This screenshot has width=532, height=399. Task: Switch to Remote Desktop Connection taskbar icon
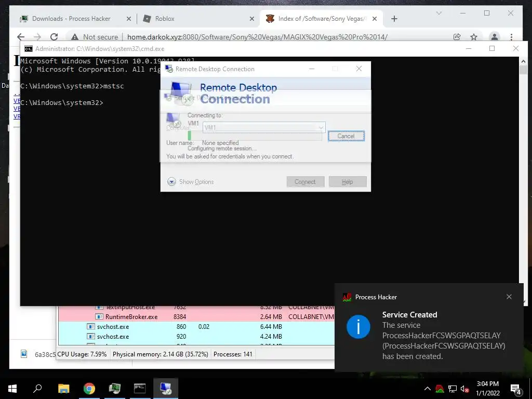(x=166, y=388)
